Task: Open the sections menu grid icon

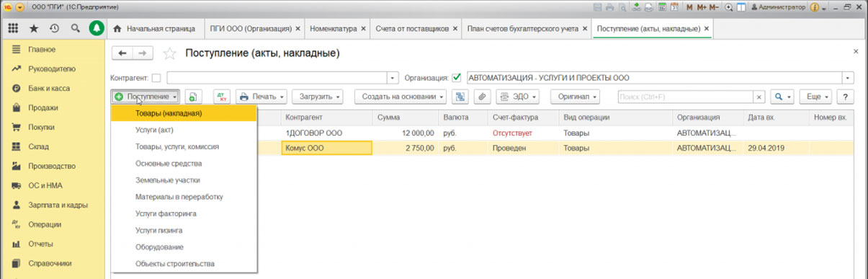Action: coord(12,29)
